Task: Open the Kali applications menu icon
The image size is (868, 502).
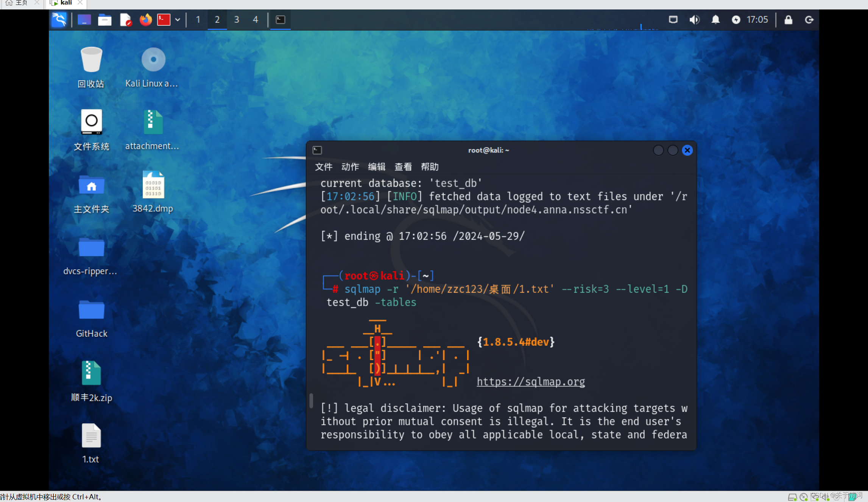Action: tap(59, 20)
